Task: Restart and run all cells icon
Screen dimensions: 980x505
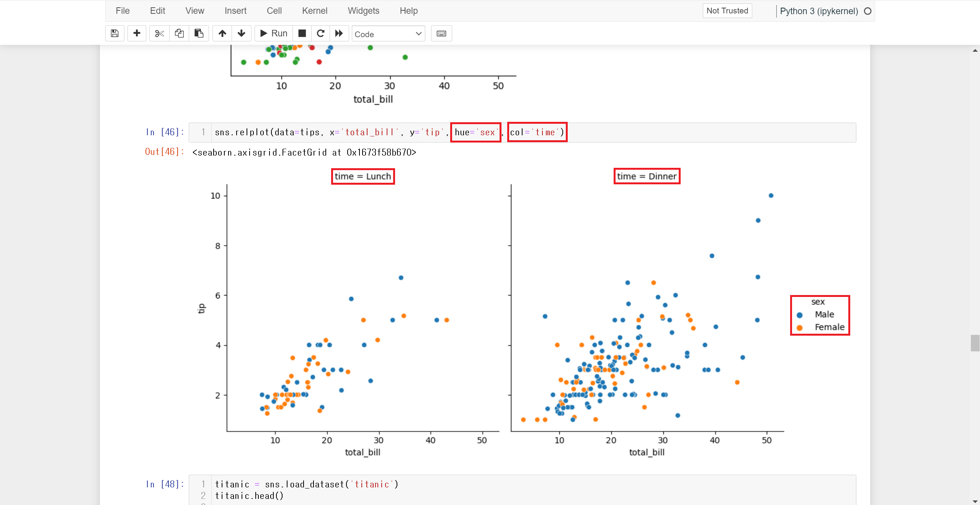Action: click(x=339, y=33)
